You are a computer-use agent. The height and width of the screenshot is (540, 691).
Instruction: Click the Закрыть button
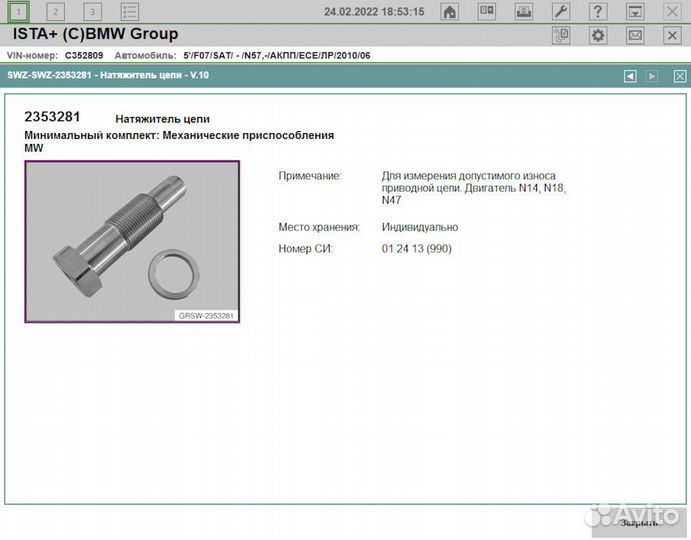click(639, 523)
